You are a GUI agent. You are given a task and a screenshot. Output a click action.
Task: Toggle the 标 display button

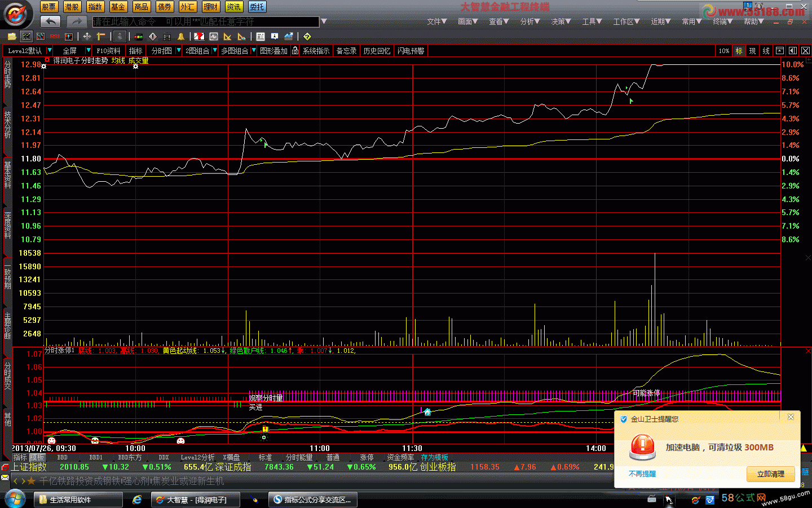click(739, 51)
